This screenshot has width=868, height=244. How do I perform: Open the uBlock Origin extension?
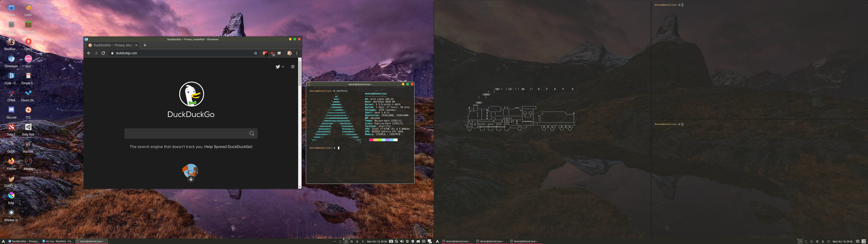pos(272,53)
